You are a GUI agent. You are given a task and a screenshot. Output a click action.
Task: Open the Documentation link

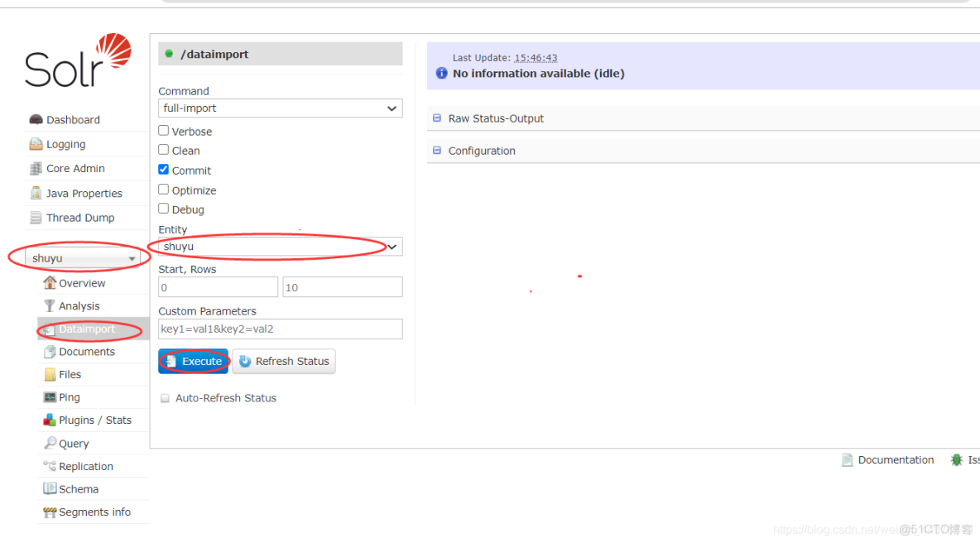pos(896,460)
